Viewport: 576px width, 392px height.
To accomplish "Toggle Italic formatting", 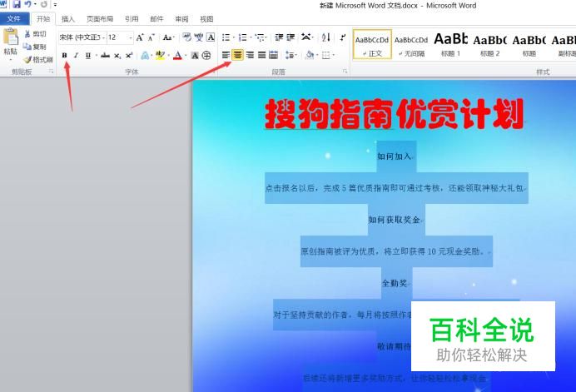I will click(x=76, y=56).
